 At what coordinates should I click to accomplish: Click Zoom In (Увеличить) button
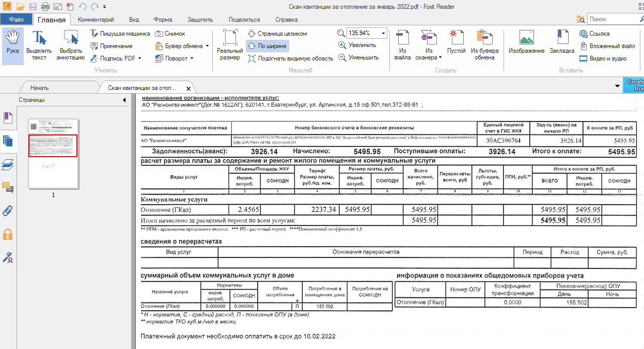[357, 45]
